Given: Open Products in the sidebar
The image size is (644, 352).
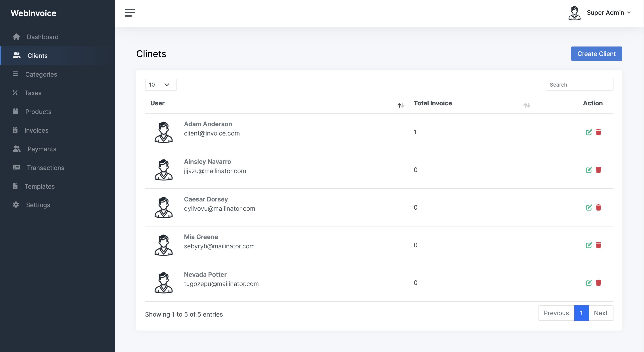Looking at the screenshot, I should click(x=38, y=112).
